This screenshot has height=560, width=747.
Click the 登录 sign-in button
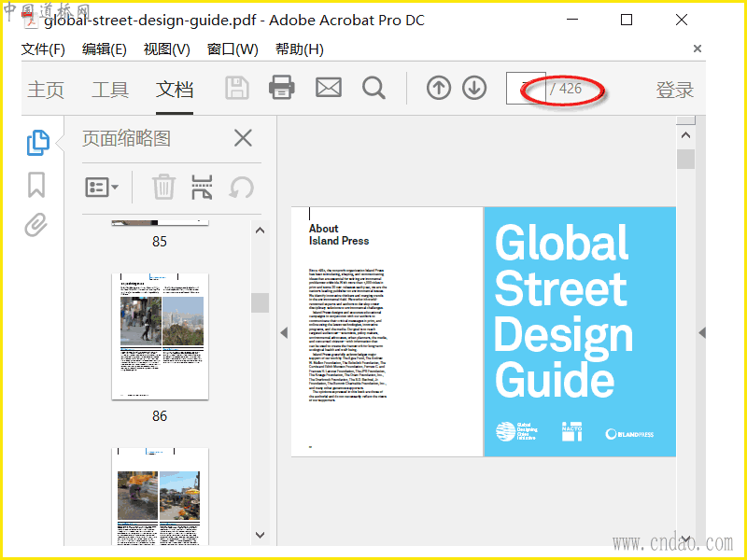click(674, 90)
